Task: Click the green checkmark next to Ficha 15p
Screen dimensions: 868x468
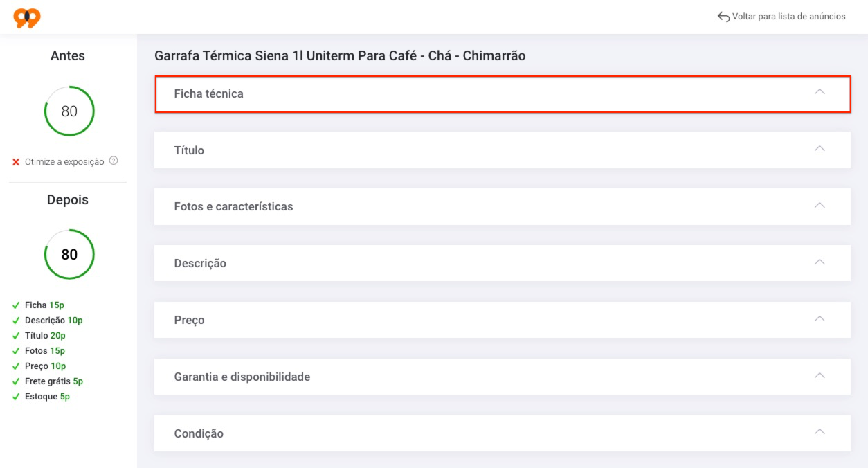Action: [x=16, y=305]
